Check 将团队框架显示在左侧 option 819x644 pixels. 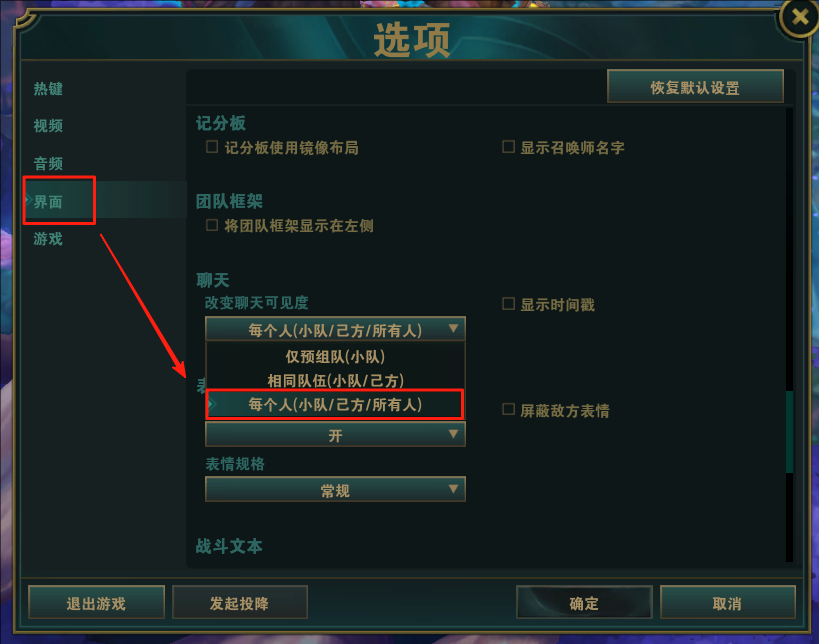[212, 225]
